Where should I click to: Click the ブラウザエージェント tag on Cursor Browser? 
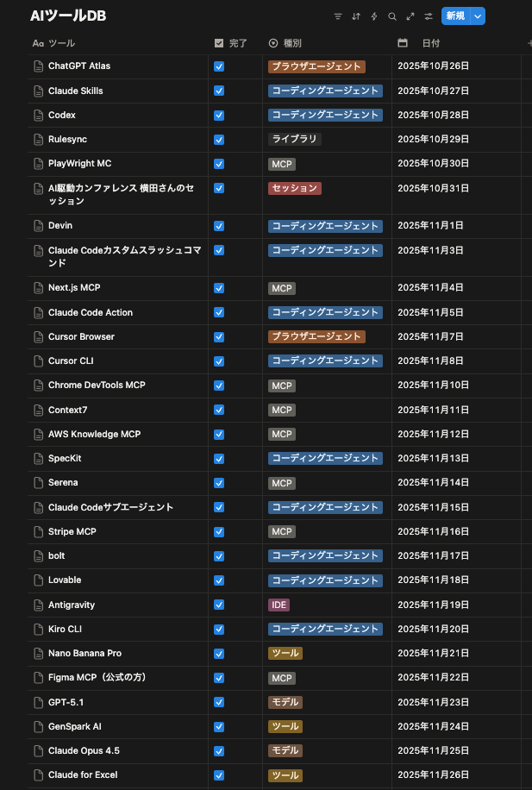click(x=319, y=336)
